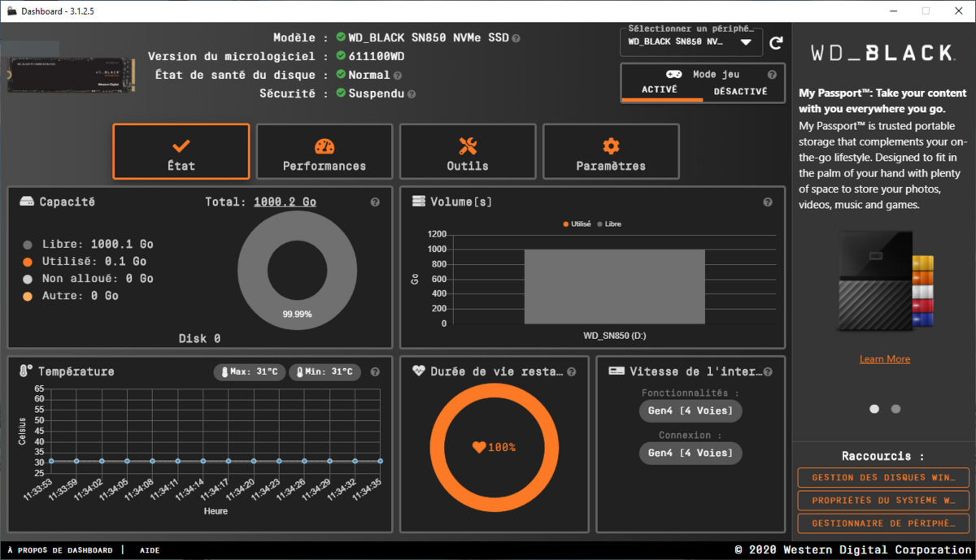
Task: Click the heart icon in Durée de vie header
Action: point(418,371)
